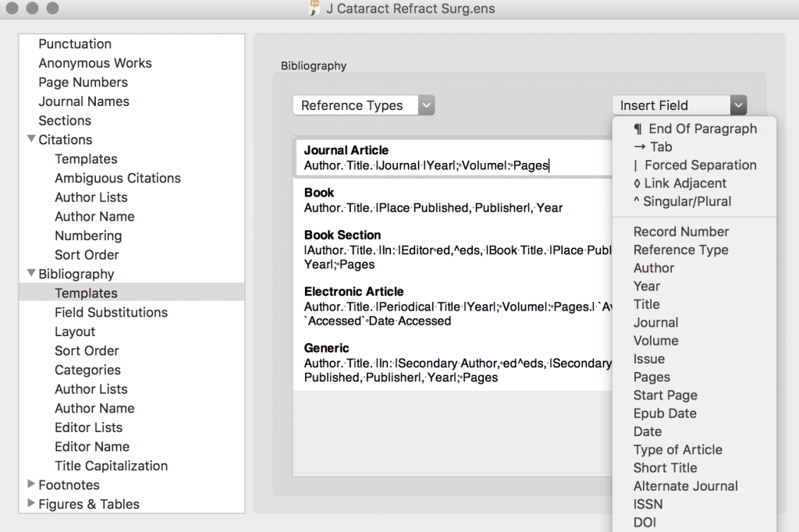The width and height of the screenshot is (799, 532).
Task: Select Templates under Bibliography
Action: pos(86,293)
